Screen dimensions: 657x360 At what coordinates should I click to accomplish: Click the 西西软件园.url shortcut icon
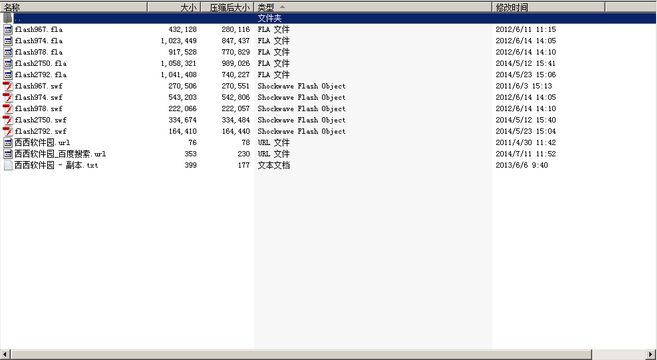click(8, 142)
